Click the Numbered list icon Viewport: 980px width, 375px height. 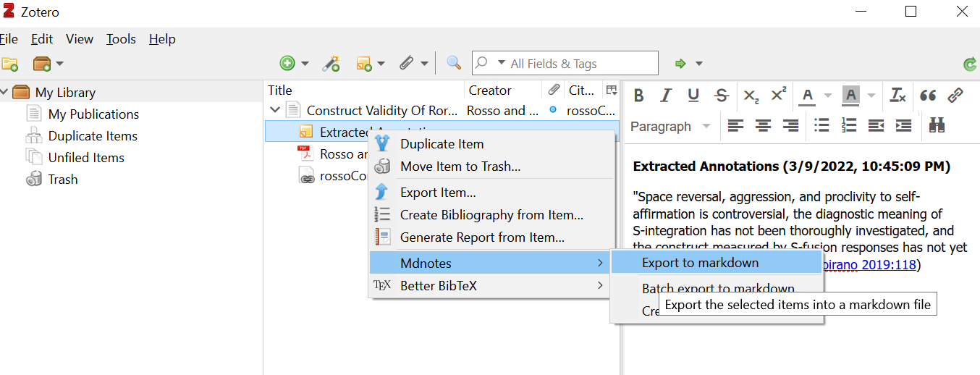point(849,126)
